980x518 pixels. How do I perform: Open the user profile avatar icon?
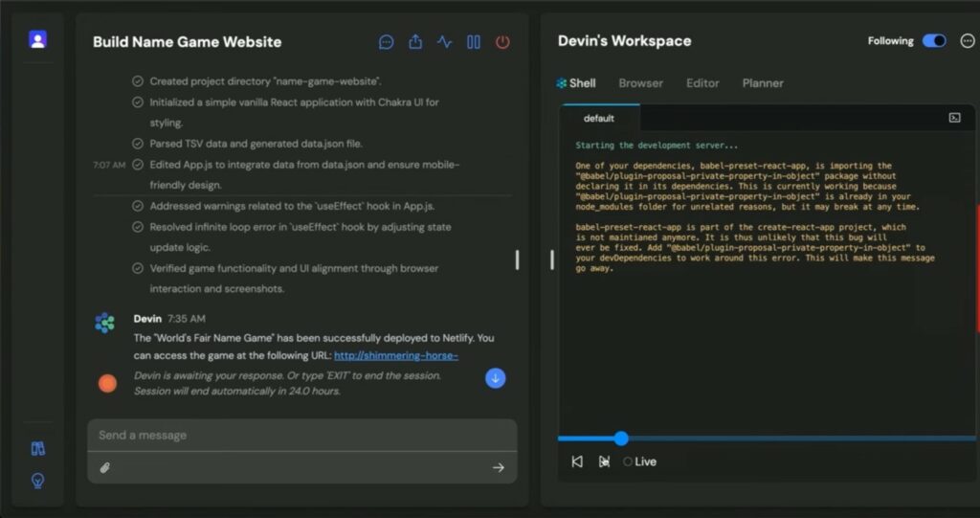38,40
